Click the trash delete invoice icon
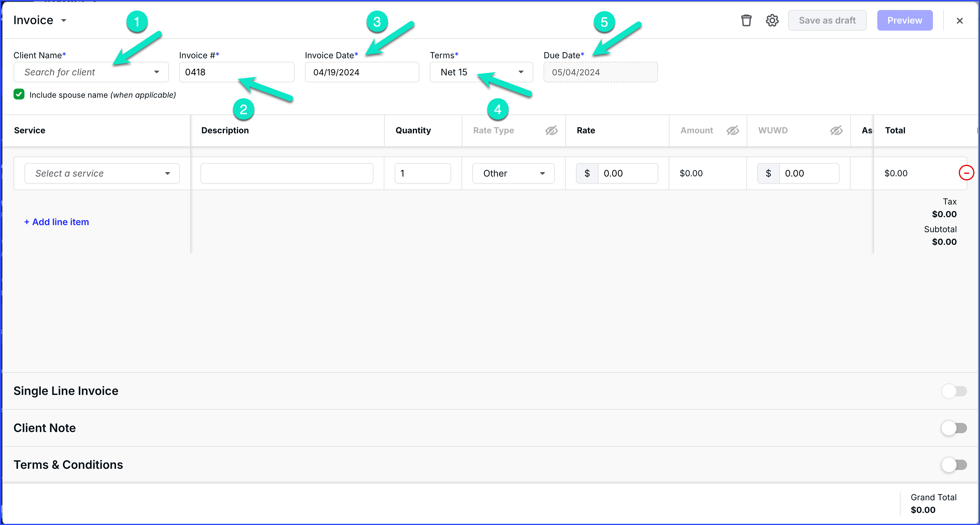This screenshot has width=980, height=525. click(746, 21)
